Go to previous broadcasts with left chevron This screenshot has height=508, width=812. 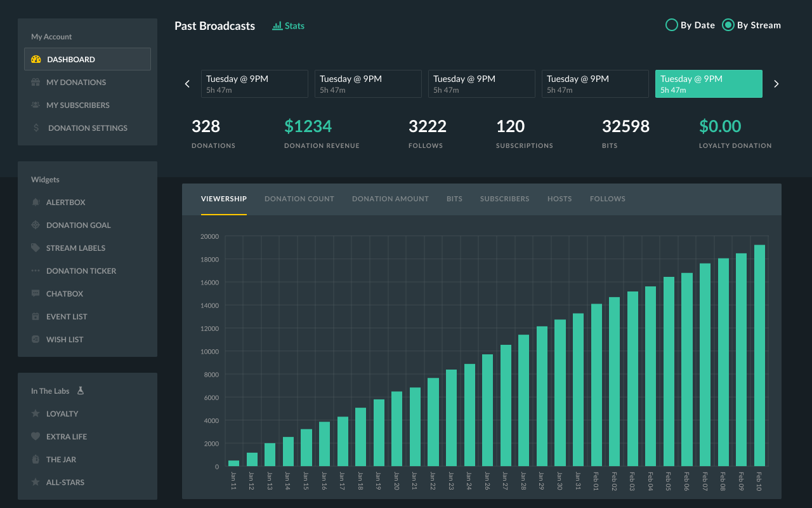point(187,84)
